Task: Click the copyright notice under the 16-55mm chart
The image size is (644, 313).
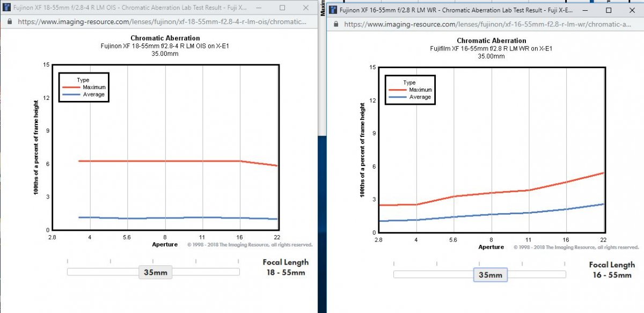Action: click(x=576, y=248)
